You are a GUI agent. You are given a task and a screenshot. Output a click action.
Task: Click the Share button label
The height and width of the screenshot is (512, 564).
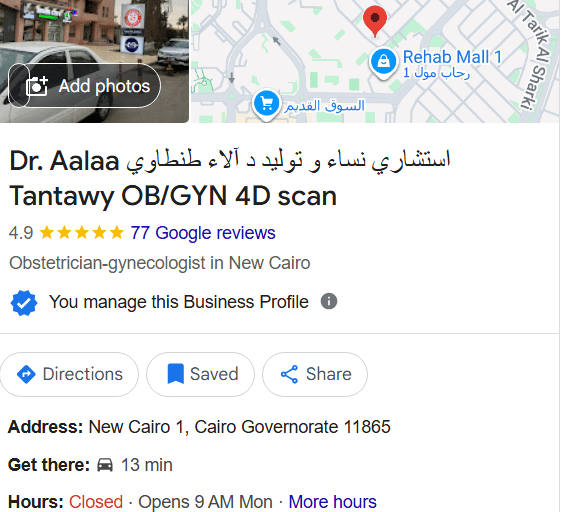click(328, 374)
